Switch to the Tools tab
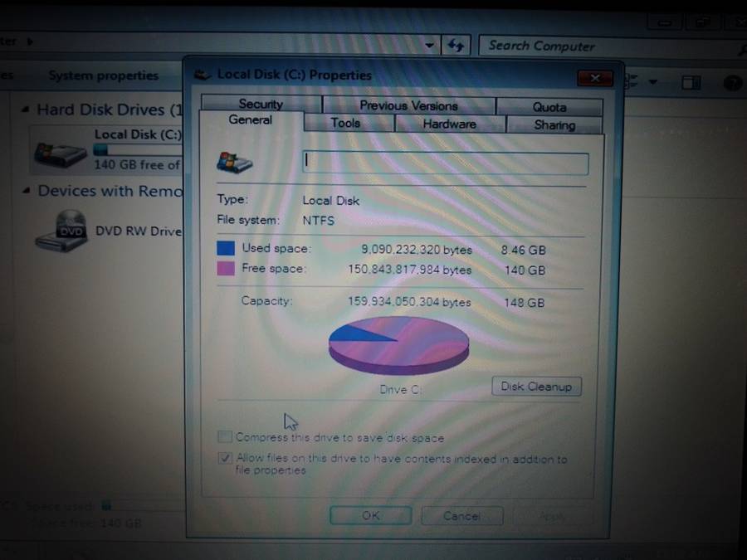Screen dimensions: 747x560 (346, 122)
